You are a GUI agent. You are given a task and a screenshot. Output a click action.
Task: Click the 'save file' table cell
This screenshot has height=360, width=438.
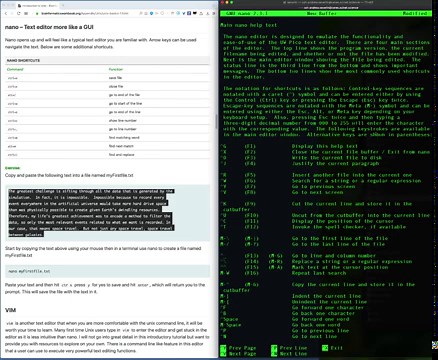115,78
